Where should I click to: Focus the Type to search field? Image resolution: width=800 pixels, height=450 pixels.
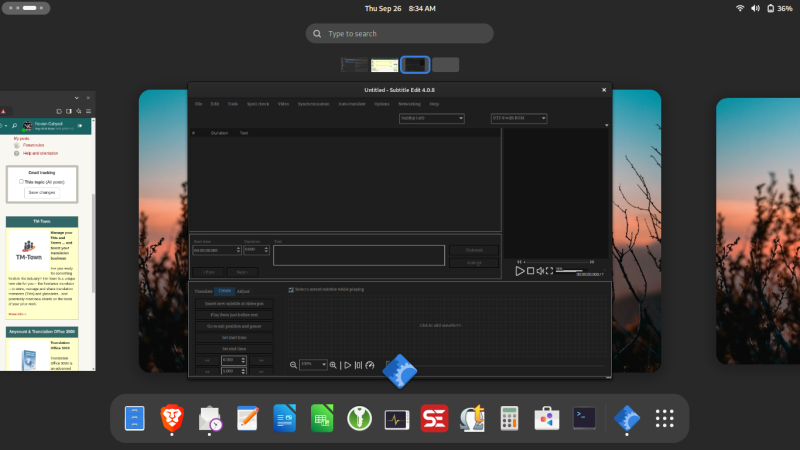399,34
